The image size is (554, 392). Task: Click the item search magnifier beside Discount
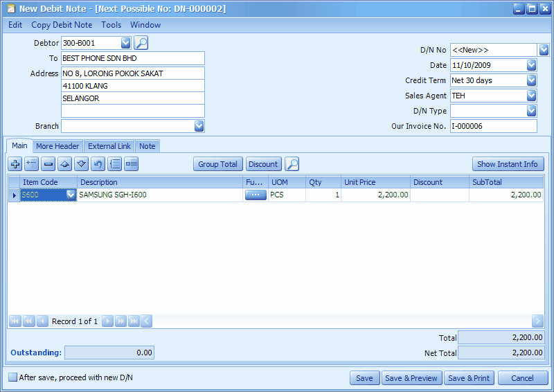pyautogui.click(x=292, y=164)
